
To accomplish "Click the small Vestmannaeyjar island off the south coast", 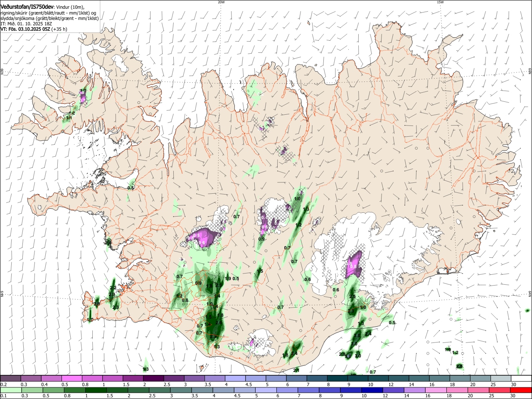I will coord(202,367).
